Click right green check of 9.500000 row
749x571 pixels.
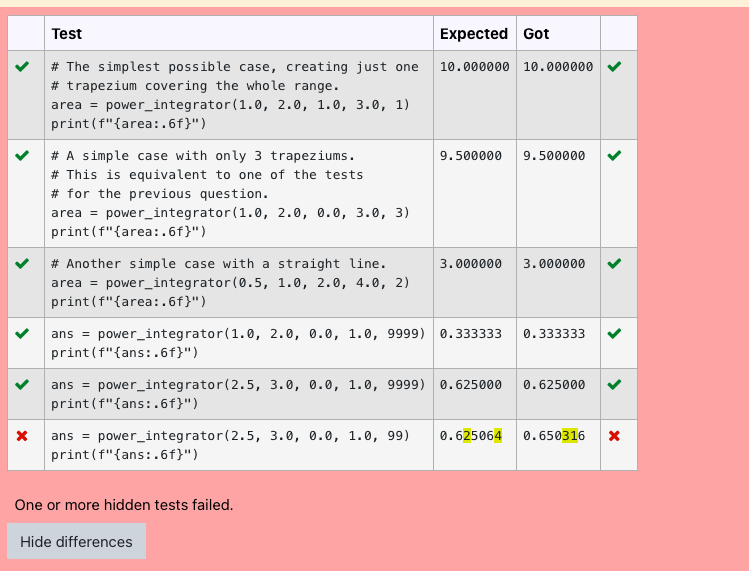click(614, 155)
